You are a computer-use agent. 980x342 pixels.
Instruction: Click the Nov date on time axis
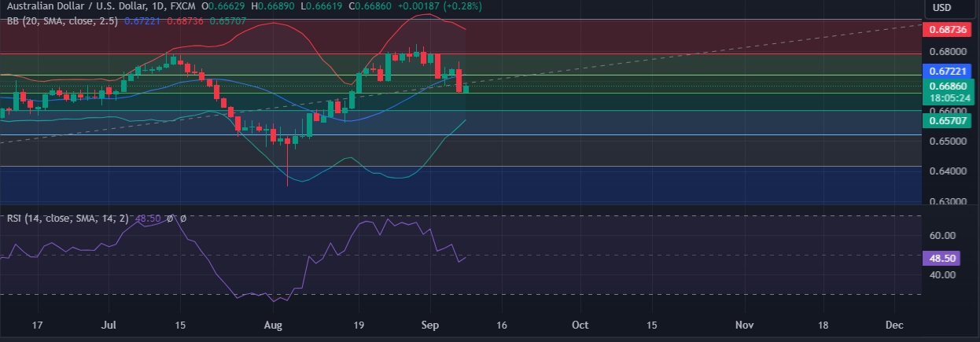(743, 324)
